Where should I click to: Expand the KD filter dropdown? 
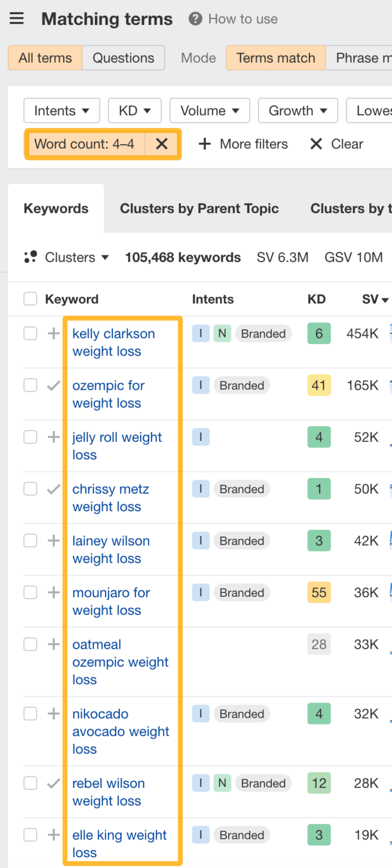134,111
